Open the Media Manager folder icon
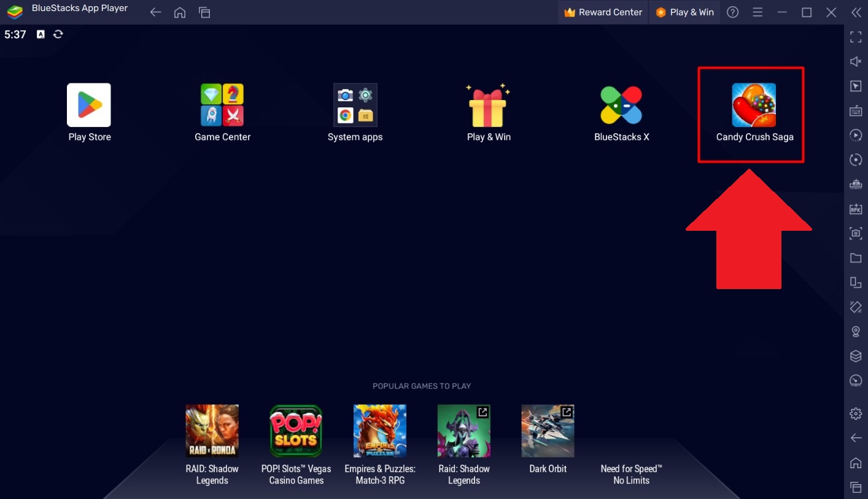The width and height of the screenshot is (868, 499). (x=855, y=258)
